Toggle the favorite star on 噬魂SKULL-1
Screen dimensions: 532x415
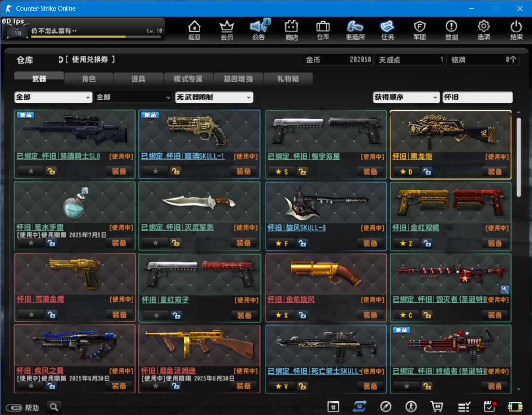point(155,171)
